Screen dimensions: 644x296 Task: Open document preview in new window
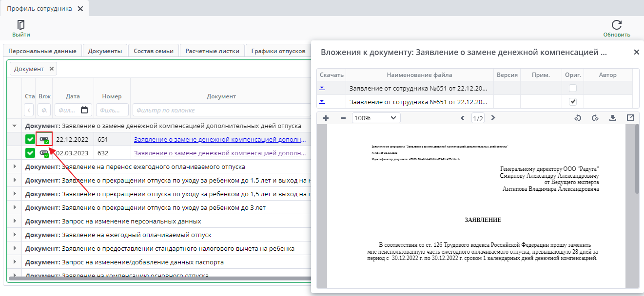pos(630,118)
